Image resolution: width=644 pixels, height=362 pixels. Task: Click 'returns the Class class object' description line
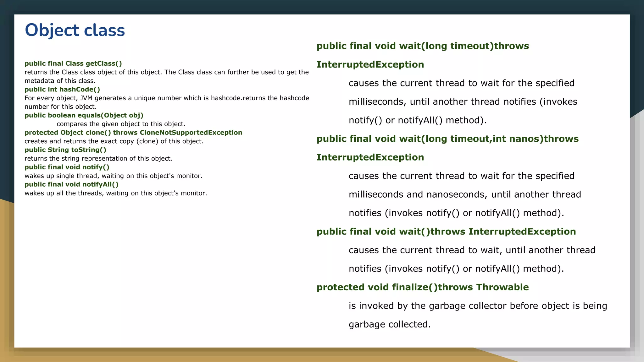tap(167, 72)
